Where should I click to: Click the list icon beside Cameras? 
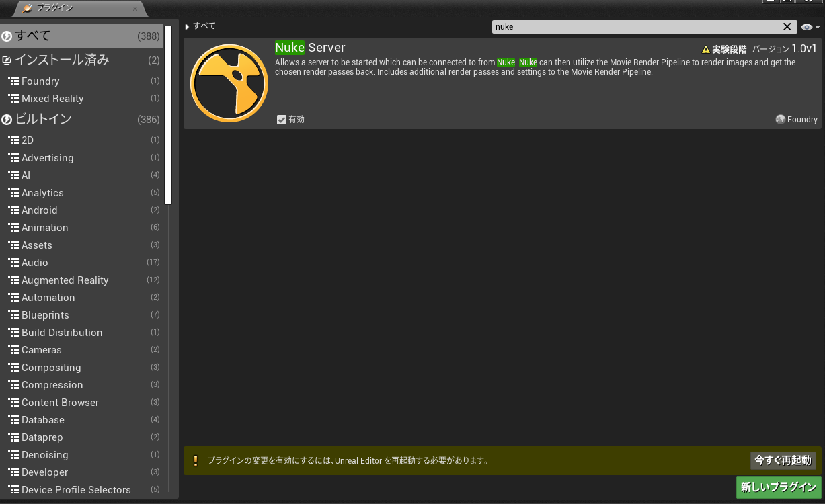(13, 350)
